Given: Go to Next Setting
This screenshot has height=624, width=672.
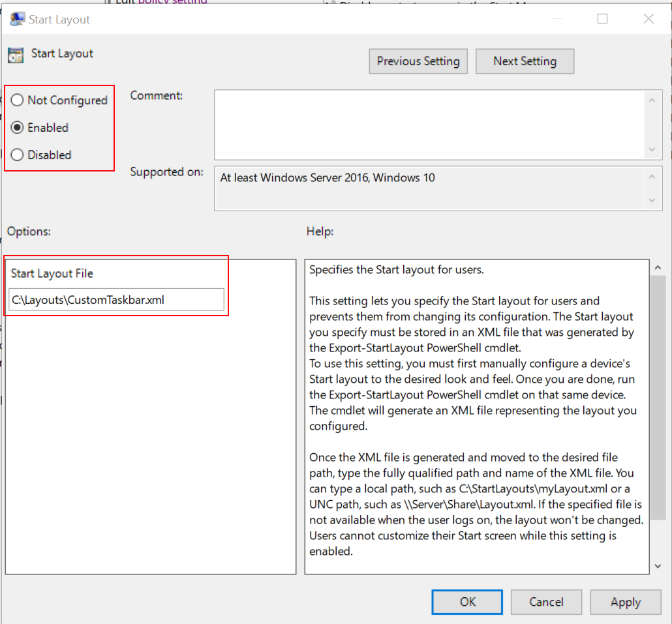Looking at the screenshot, I should pyautogui.click(x=525, y=61).
